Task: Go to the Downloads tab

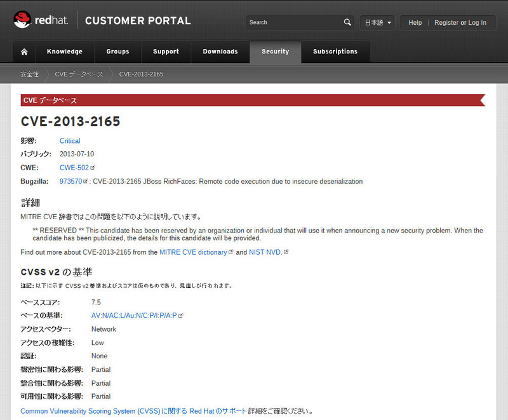Action: coord(220,51)
